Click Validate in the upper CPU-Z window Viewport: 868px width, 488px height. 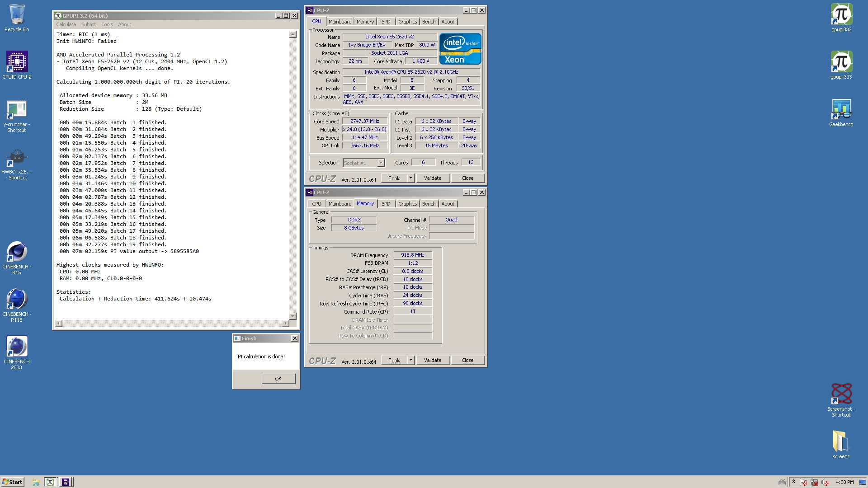pos(433,178)
